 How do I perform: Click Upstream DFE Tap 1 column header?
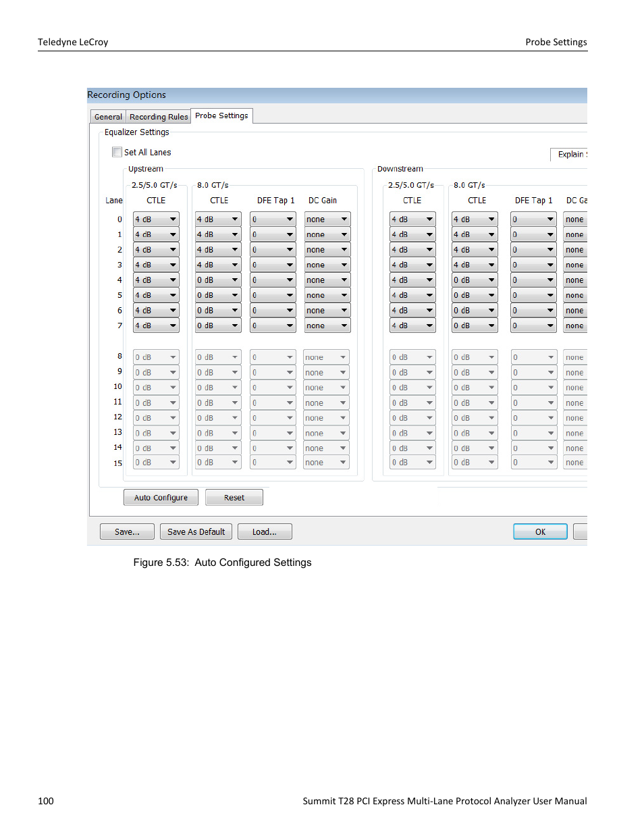tap(276, 201)
